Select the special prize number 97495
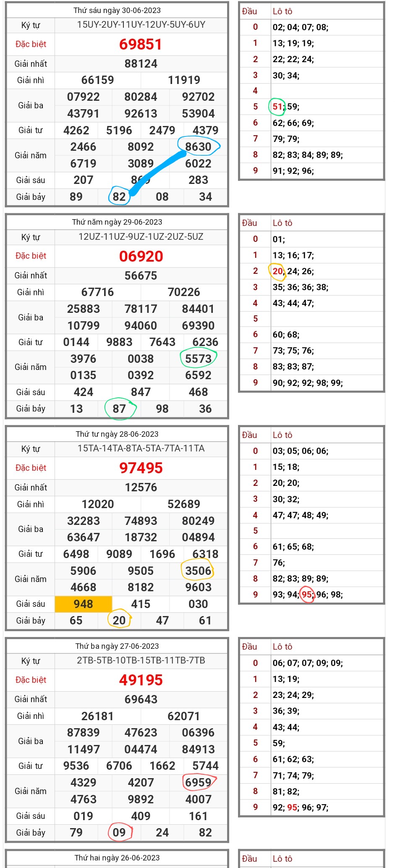 [141, 468]
